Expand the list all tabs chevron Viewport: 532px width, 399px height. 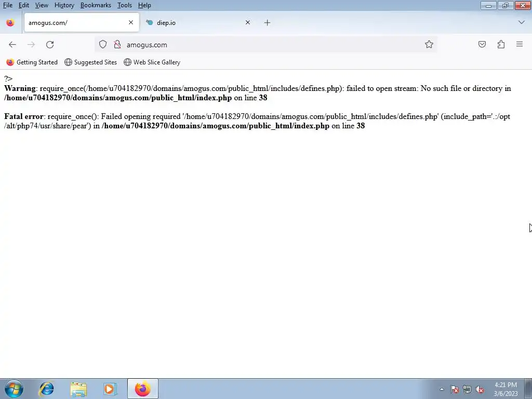pos(522,22)
